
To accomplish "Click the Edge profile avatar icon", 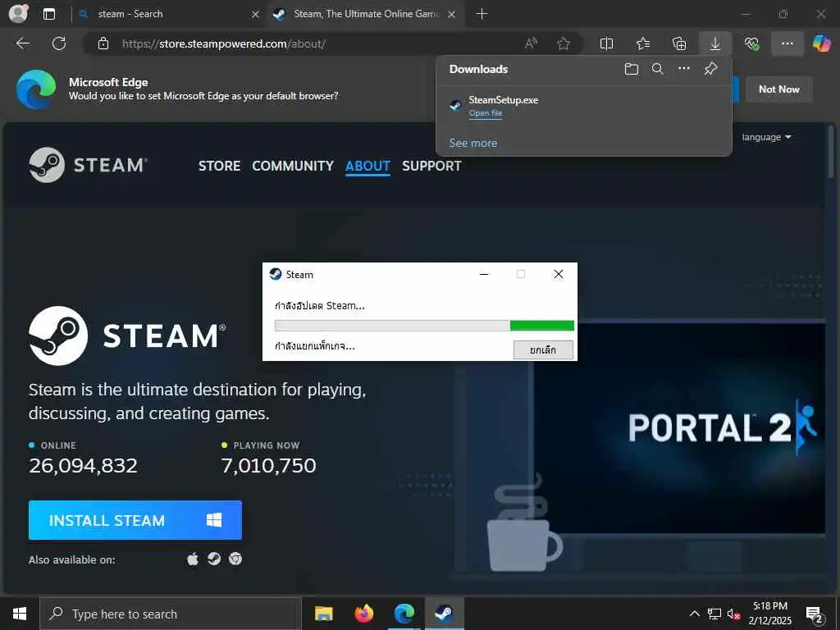I will [x=18, y=13].
